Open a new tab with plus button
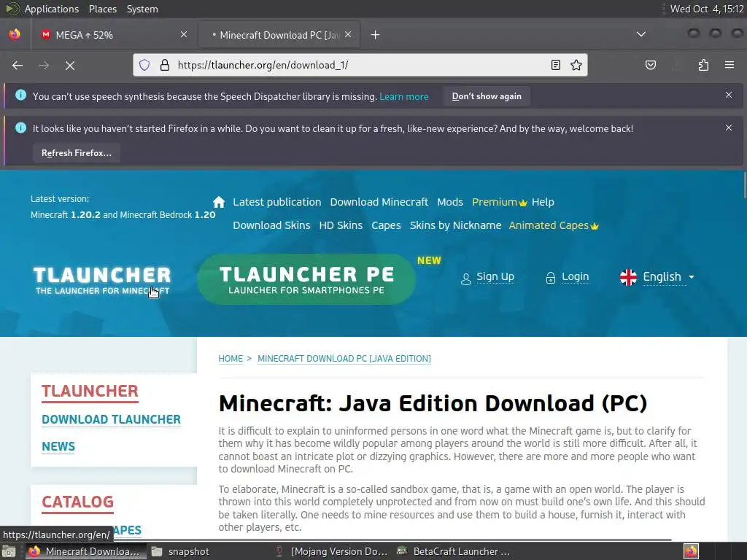The width and height of the screenshot is (747, 560). coord(376,35)
